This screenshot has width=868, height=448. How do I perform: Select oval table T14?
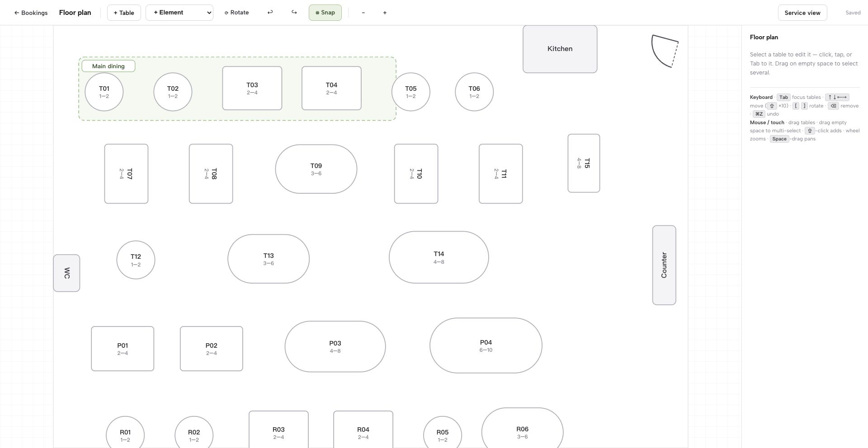click(439, 257)
